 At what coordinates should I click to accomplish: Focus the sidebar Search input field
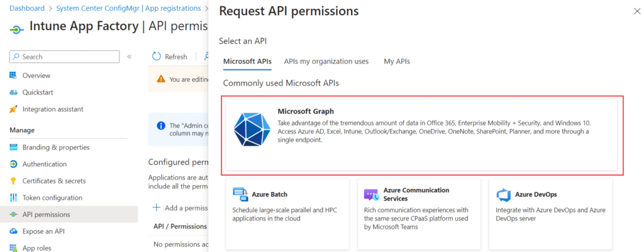coord(65,57)
